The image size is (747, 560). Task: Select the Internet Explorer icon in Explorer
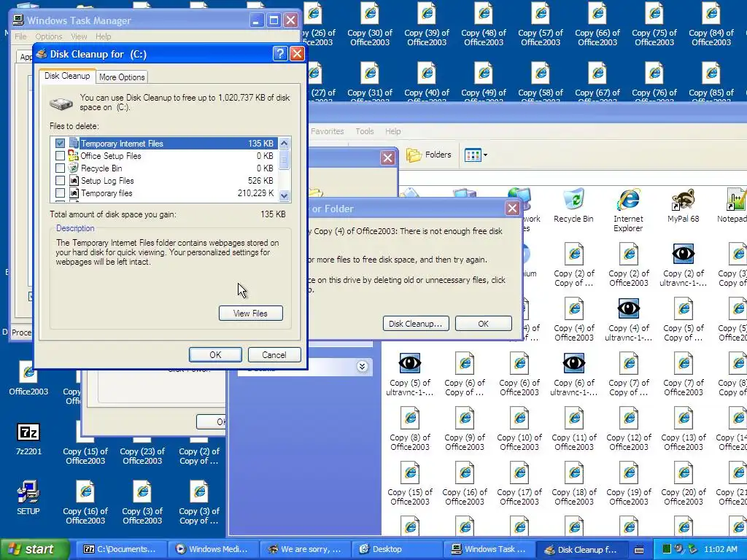click(628, 210)
